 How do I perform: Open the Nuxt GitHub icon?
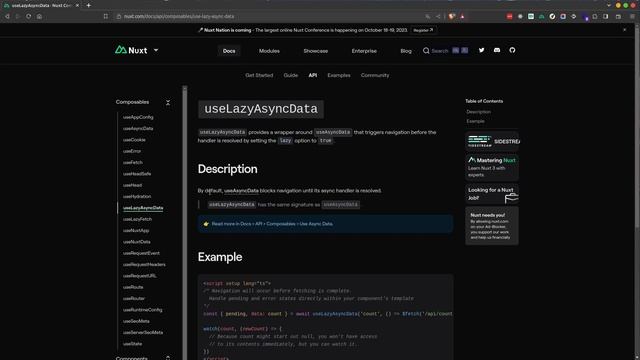click(x=512, y=50)
